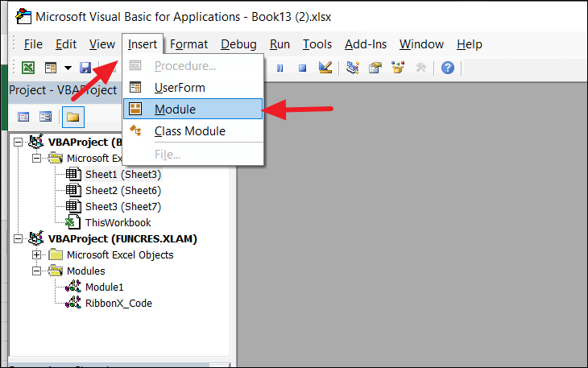The image size is (588, 368).
Task: Click the Sheet3 worksheet icon
Action: tap(73, 206)
